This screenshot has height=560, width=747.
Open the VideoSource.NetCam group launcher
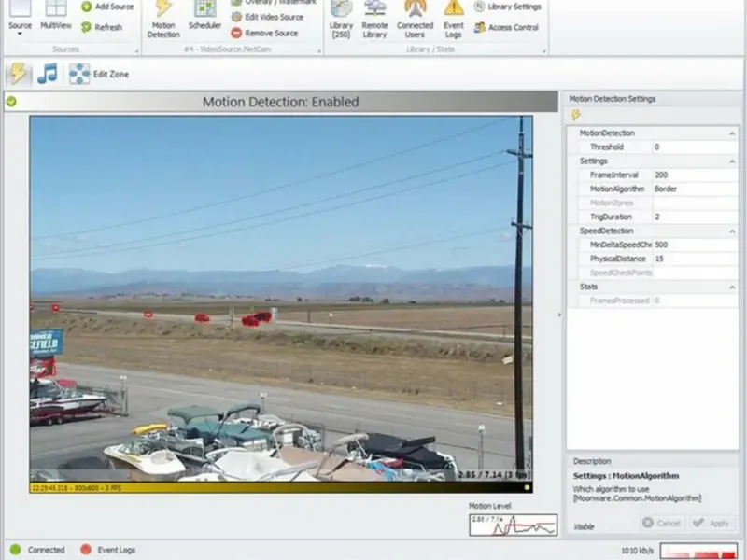coord(319,51)
